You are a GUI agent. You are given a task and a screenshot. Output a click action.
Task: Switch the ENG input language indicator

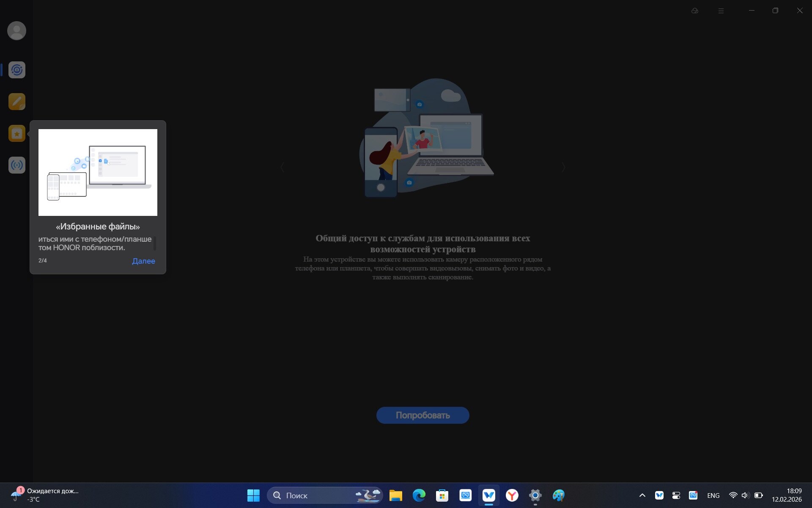coord(713,495)
